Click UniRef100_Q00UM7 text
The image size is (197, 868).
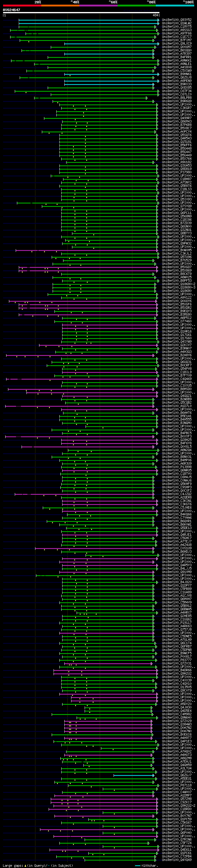177,47
